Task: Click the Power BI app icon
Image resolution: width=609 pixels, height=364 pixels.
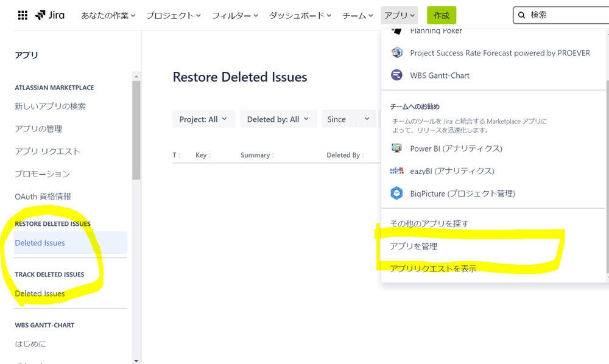Action: (x=396, y=148)
